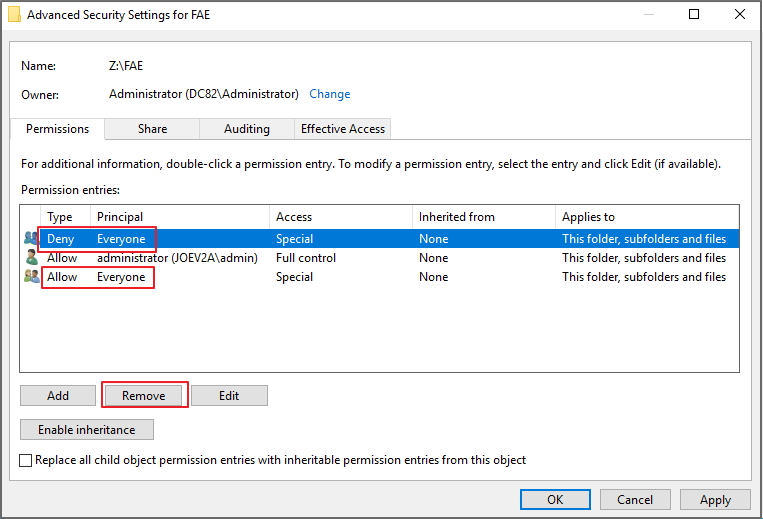Screen dimensions: 763x519
Task: Select the administrator Full control entry
Action: [x=380, y=258]
